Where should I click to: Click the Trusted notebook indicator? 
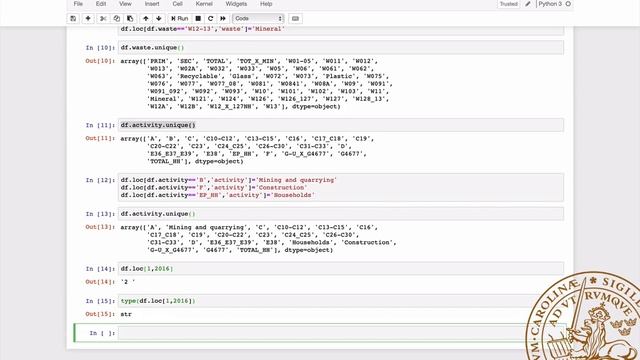[x=509, y=4]
